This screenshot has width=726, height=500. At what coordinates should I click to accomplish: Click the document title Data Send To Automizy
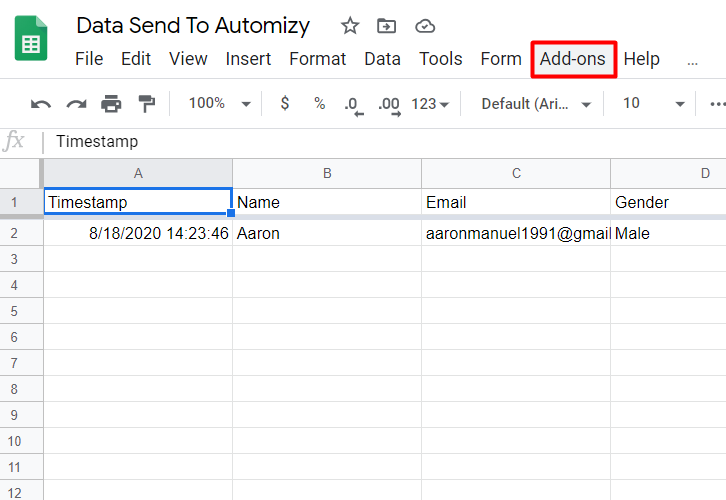tap(193, 25)
